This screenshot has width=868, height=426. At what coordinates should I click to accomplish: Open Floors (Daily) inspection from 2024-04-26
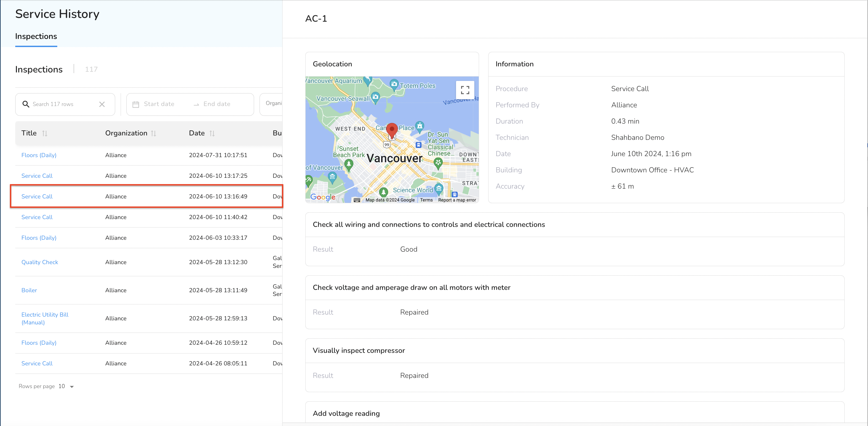(x=39, y=343)
